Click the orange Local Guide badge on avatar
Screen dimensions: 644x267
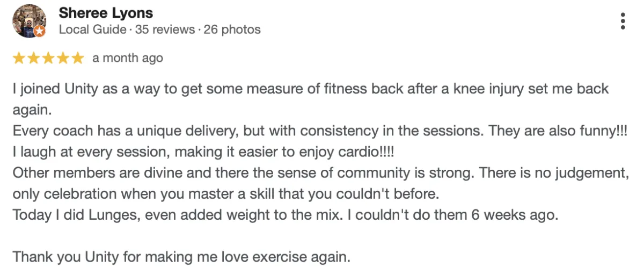pos(39,32)
